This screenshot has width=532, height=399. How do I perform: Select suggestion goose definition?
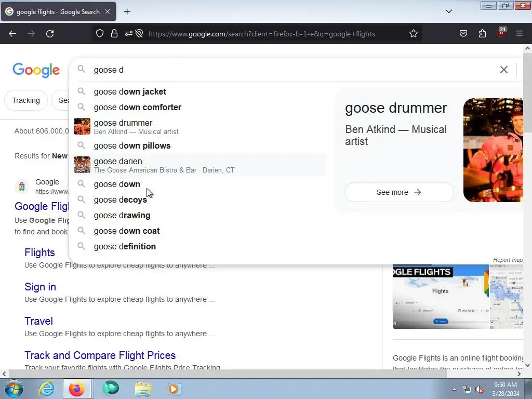coord(198,247)
